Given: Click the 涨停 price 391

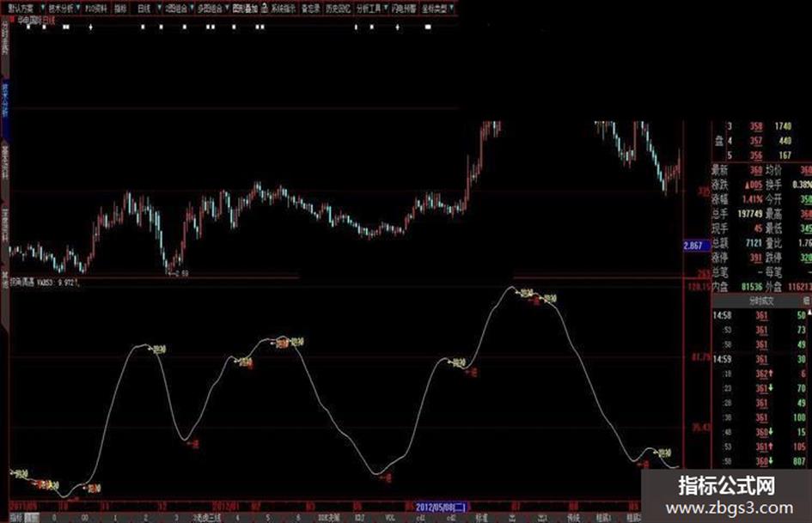Looking at the screenshot, I should coord(756,258).
